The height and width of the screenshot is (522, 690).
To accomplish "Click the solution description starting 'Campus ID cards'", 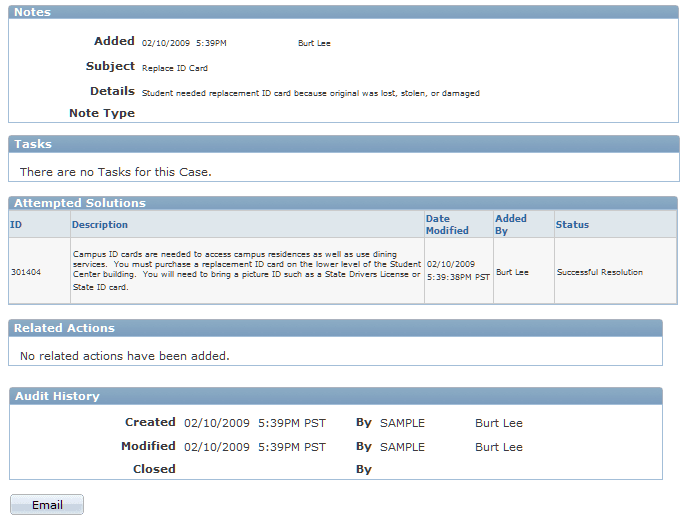I will [x=246, y=270].
